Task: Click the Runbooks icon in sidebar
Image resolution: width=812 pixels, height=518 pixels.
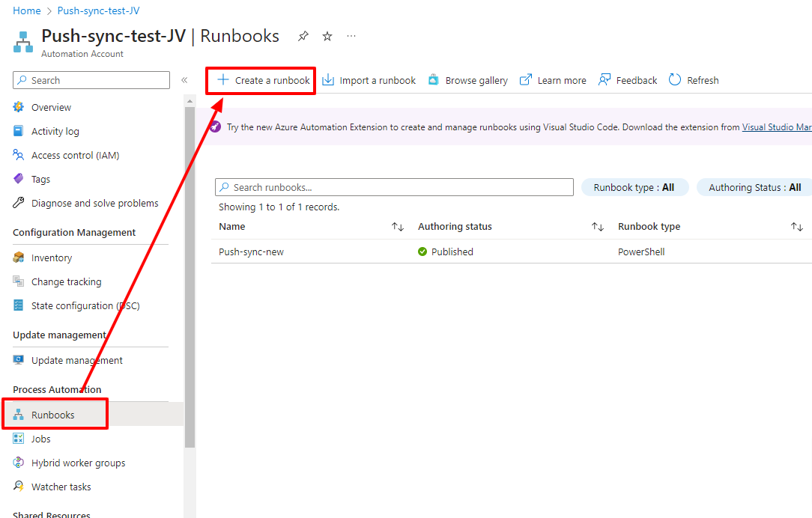Action: tap(19, 415)
